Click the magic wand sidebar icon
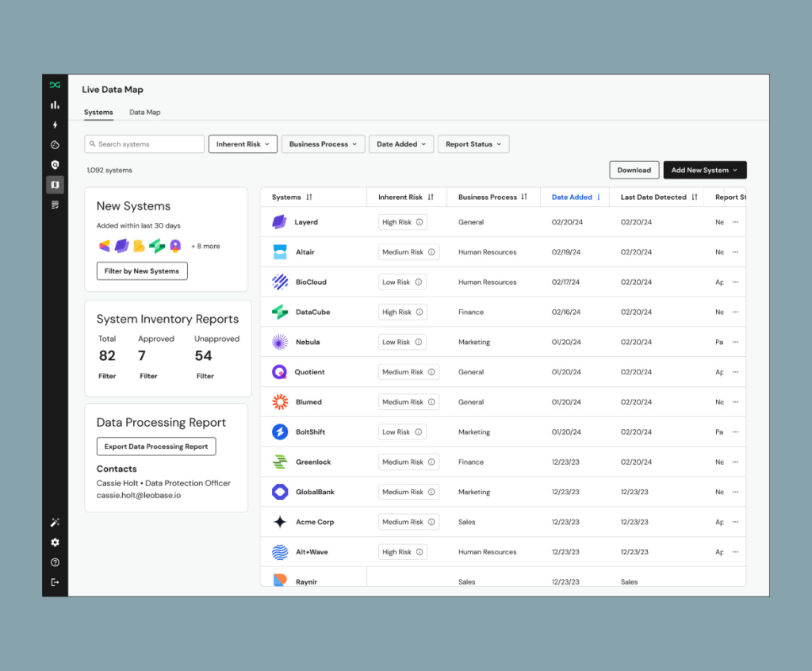Image resolution: width=812 pixels, height=671 pixels. click(x=55, y=523)
